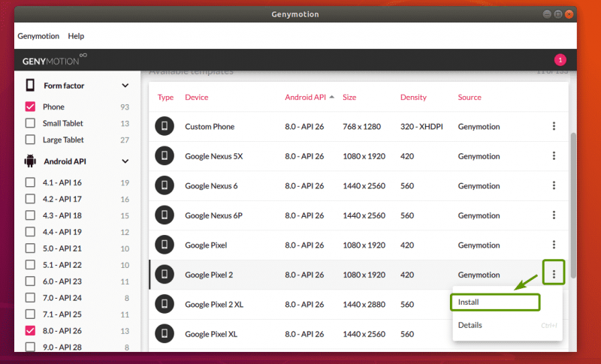Check the 6.0 - API 23 checkbox
This screenshot has width=601, height=364.
click(30, 281)
